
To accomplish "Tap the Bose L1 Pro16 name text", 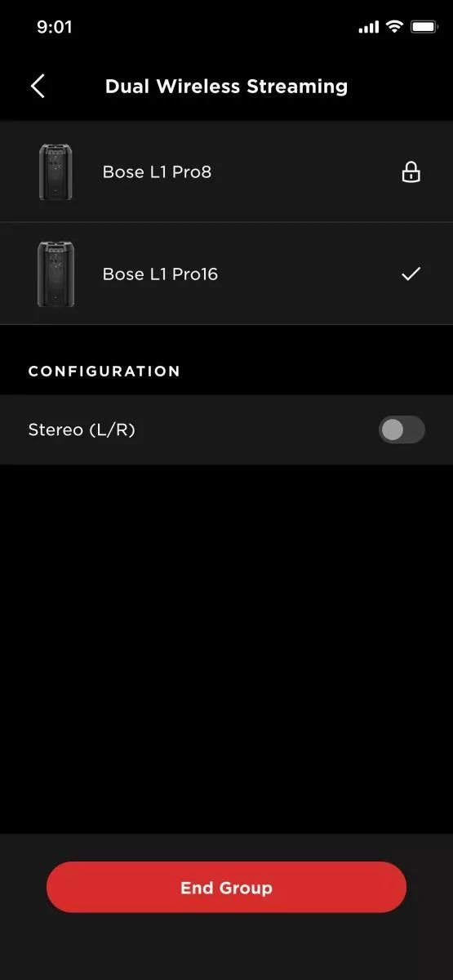I will [160, 274].
